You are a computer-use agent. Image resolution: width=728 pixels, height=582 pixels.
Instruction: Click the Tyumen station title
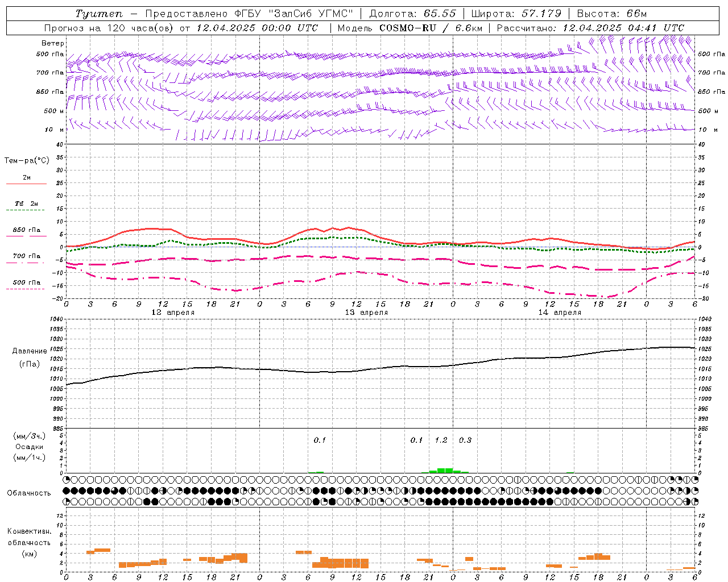click(98, 14)
